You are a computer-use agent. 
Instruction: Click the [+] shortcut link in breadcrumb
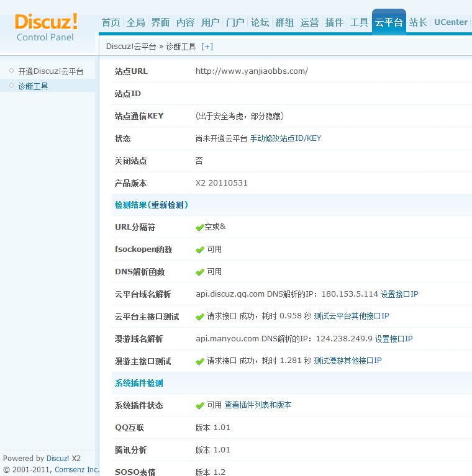pyautogui.click(x=207, y=47)
